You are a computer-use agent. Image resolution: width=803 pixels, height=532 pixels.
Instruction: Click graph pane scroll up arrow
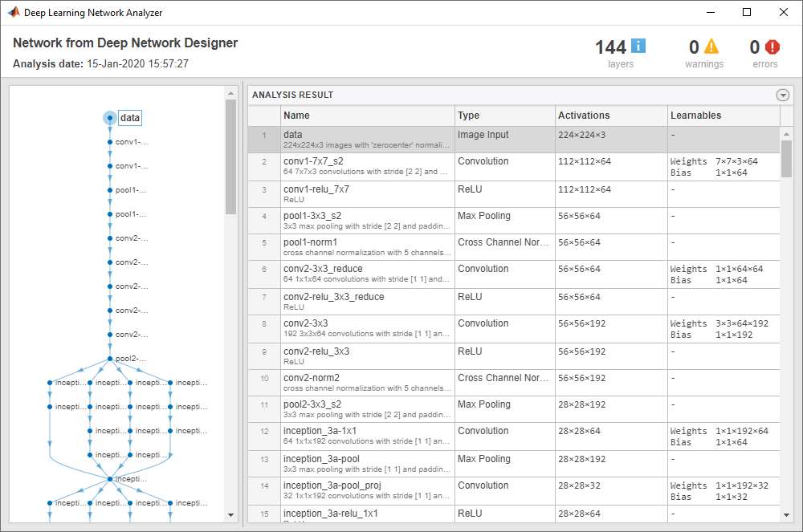[x=230, y=93]
